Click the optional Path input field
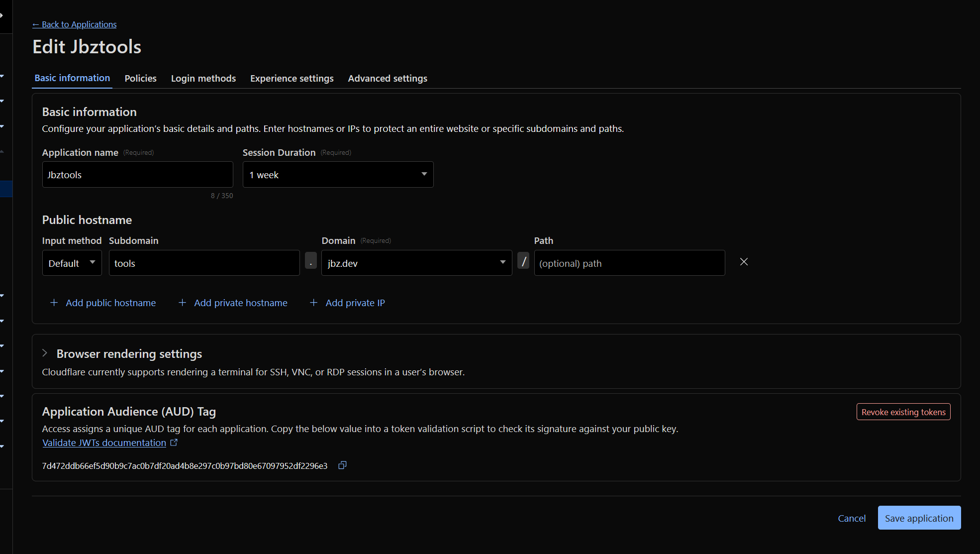980x554 pixels. (629, 263)
